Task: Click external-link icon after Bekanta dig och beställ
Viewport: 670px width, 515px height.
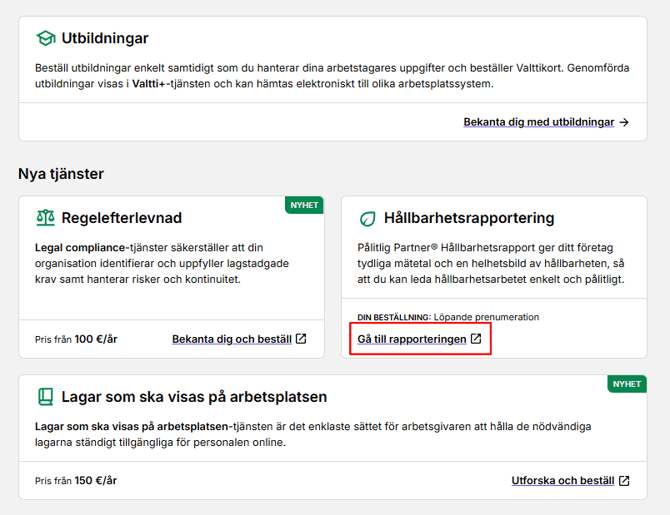Action: (x=301, y=339)
